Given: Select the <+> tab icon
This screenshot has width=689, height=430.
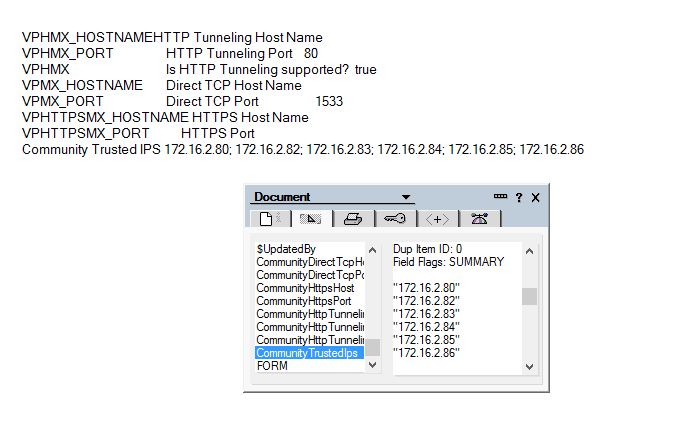Looking at the screenshot, I should pyautogui.click(x=437, y=218).
